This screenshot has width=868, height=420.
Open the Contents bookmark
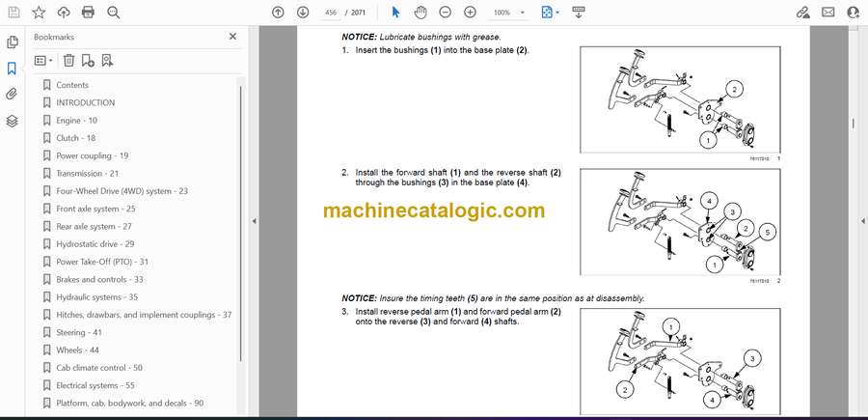click(x=72, y=85)
